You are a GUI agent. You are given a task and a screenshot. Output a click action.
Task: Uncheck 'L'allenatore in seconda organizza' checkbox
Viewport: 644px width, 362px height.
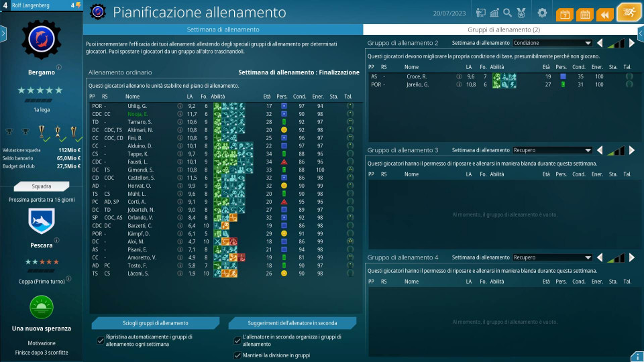237,341
